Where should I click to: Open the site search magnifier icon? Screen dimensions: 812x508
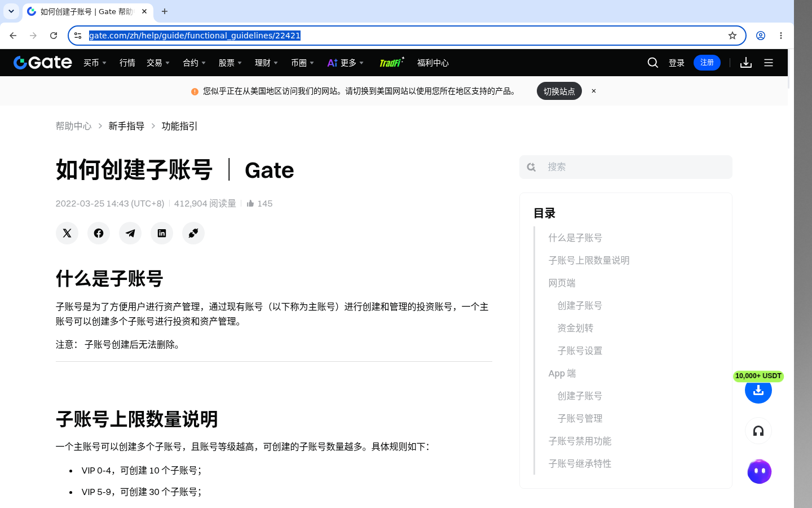pos(653,63)
